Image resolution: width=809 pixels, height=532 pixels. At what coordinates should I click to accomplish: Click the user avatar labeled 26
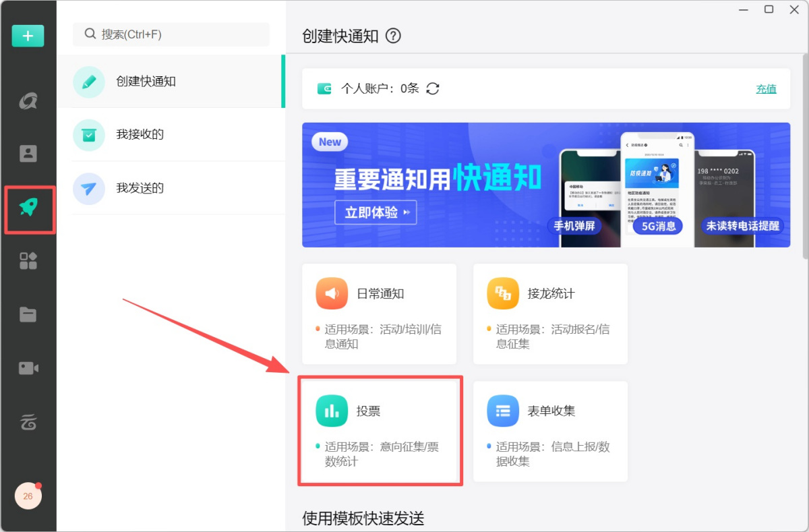28,496
